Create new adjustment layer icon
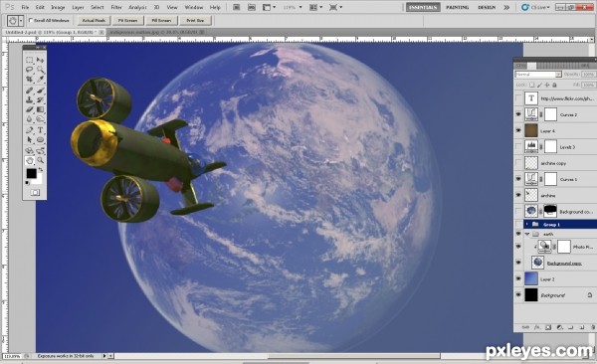The width and height of the screenshot is (597, 364). (559, 327)
